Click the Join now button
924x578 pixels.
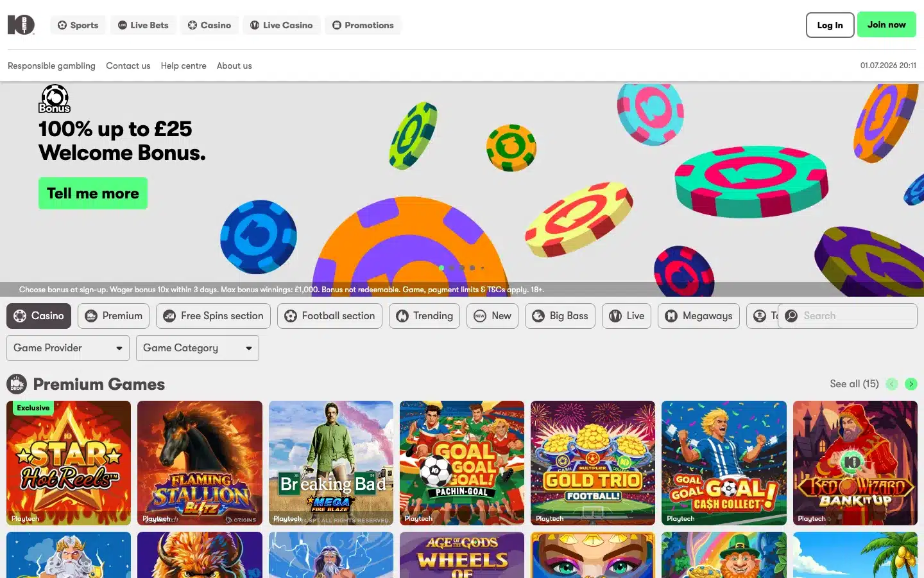pos(886,25)
